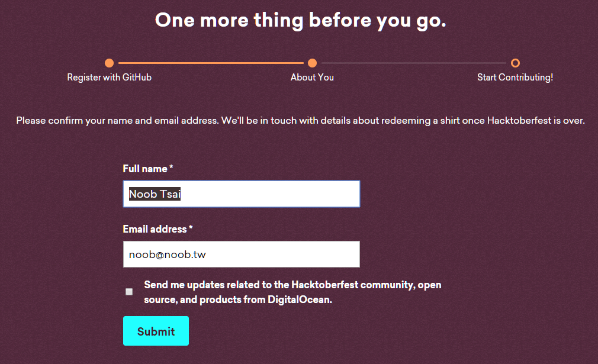Click the progress bar line between steps
Viewport: 598px width, 364px height.
pos(210,62)
